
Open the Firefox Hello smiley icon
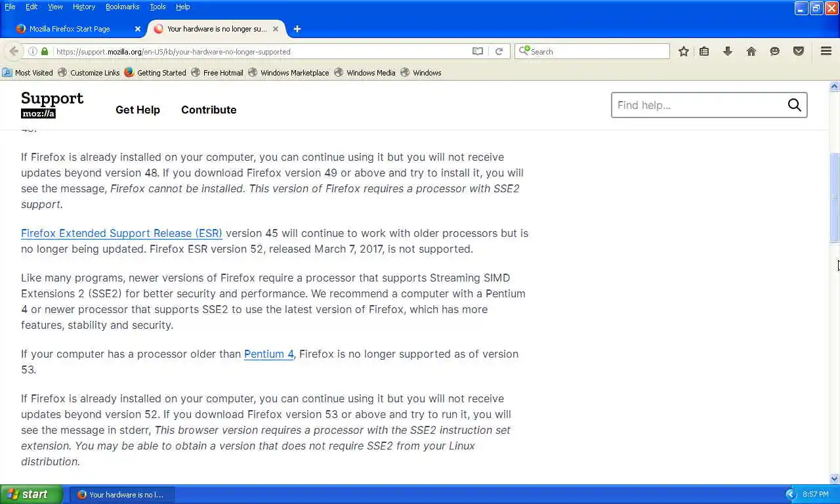click(x=775, y=51)
